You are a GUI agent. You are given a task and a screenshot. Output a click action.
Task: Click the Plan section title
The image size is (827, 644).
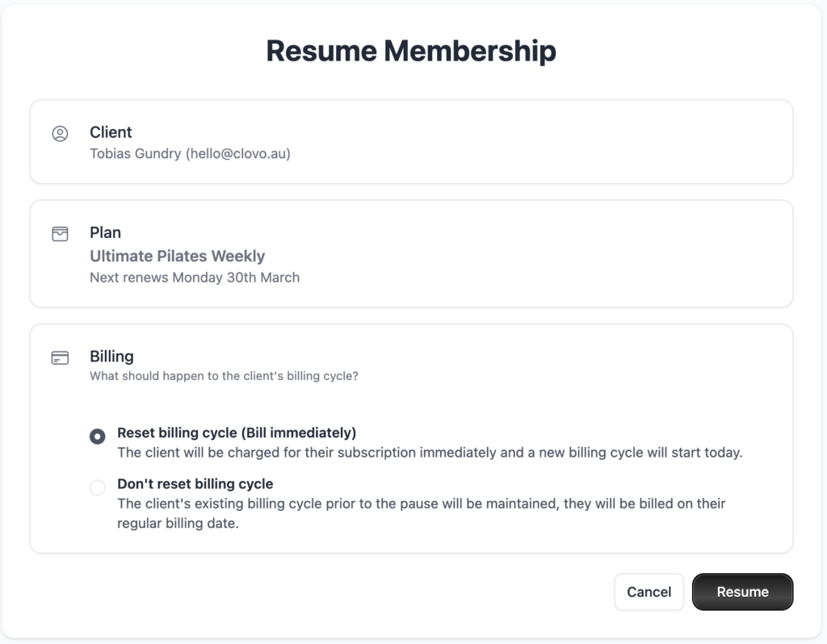[x=105, y=232]
